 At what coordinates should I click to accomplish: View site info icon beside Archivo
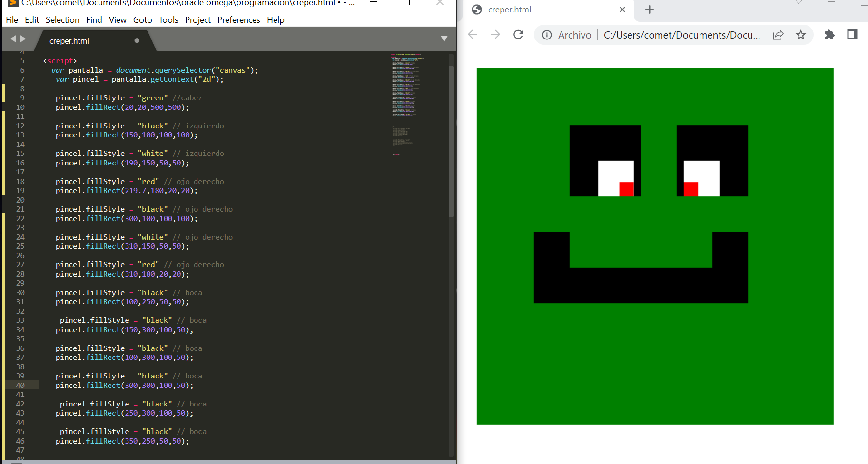(x=547, y=35)
